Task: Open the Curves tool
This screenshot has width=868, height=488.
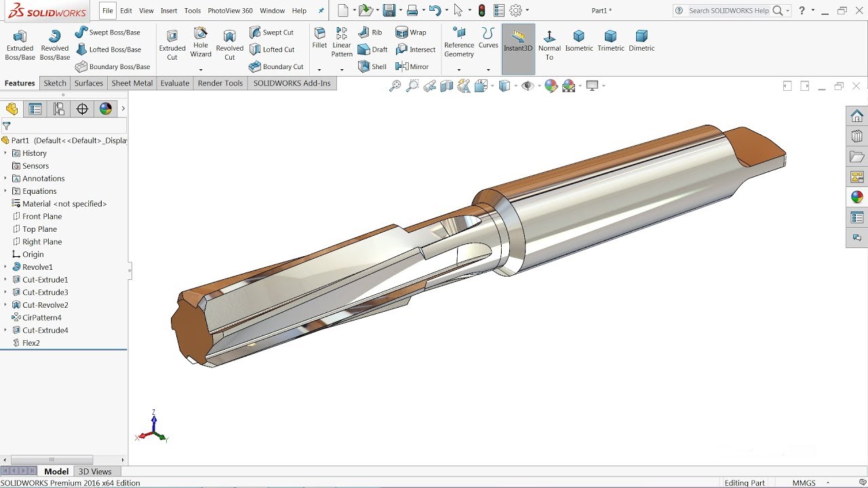Action: 488,38
